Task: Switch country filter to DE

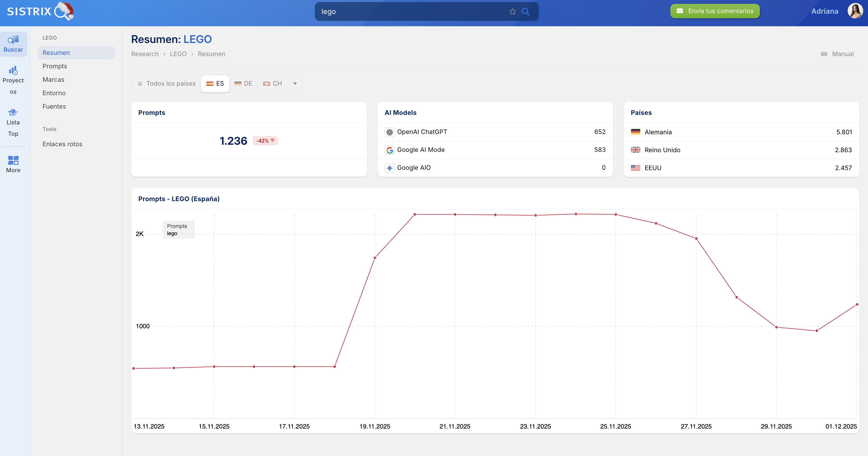Action: (x=243, y=84)
